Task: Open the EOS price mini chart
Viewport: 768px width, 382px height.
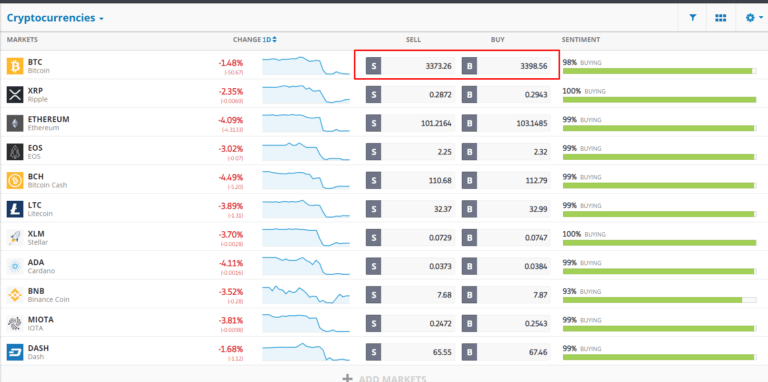Action: point(306,152)
